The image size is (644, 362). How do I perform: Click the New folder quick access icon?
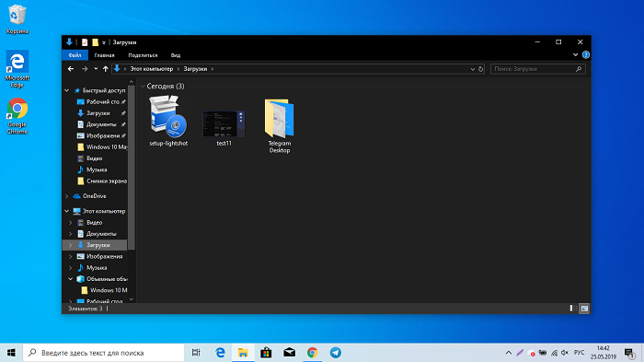pos(95,42)
